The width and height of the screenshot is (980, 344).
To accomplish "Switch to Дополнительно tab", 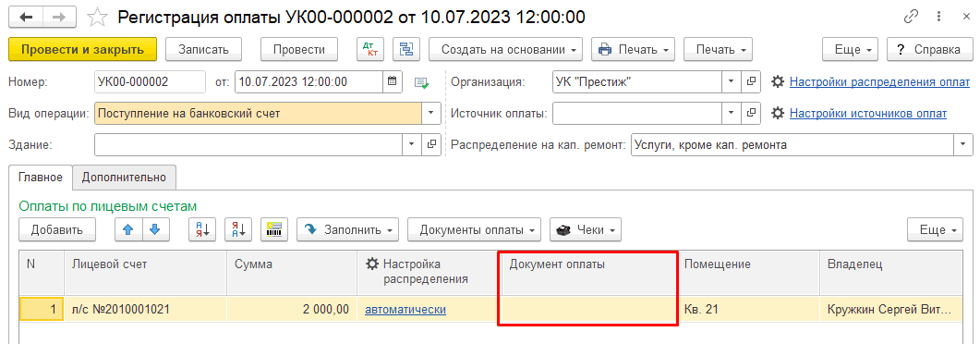I will [124, 177].
